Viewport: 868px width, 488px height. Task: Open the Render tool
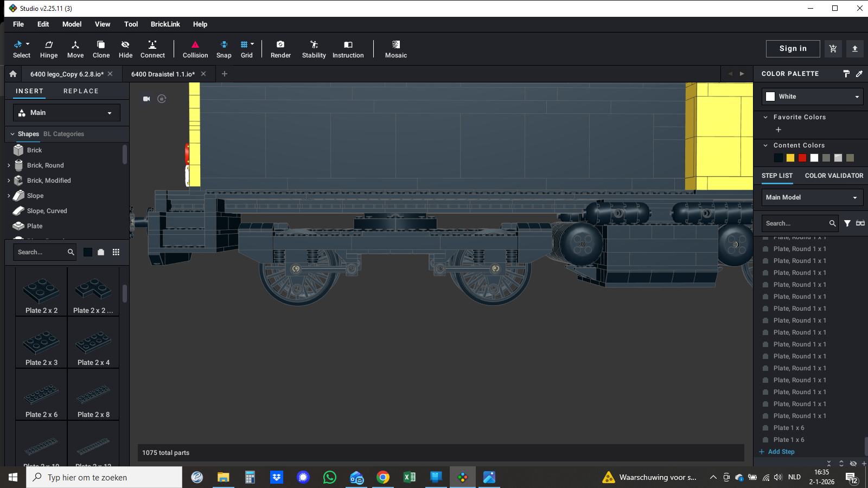(x=280, y=49)
